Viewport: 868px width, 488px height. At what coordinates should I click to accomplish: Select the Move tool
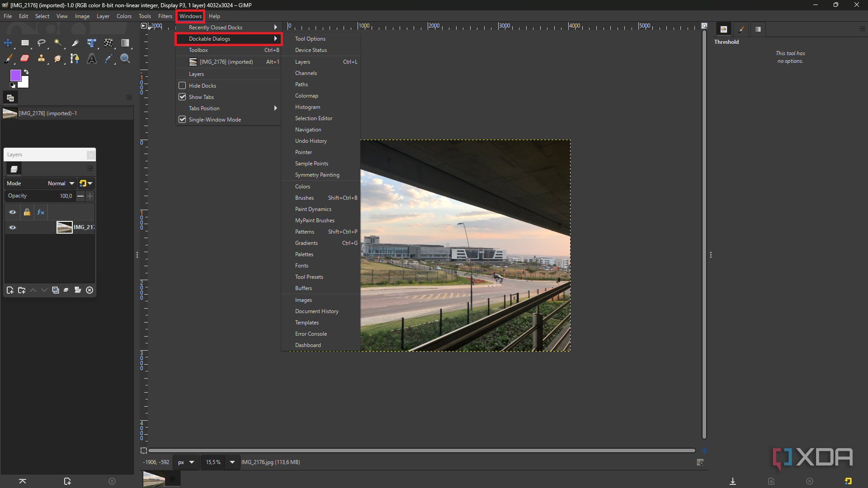(8, 43)
